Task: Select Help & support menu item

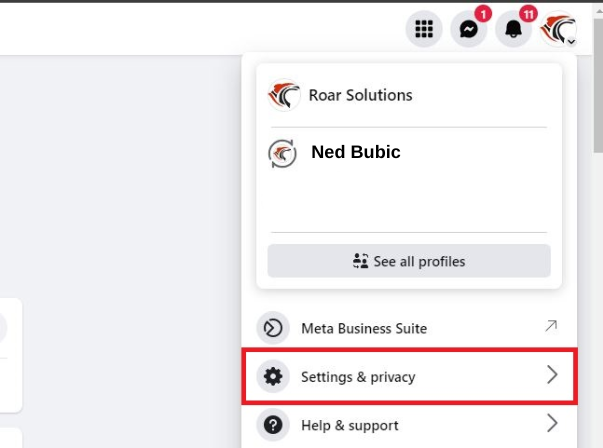Action: click(410, 425)
